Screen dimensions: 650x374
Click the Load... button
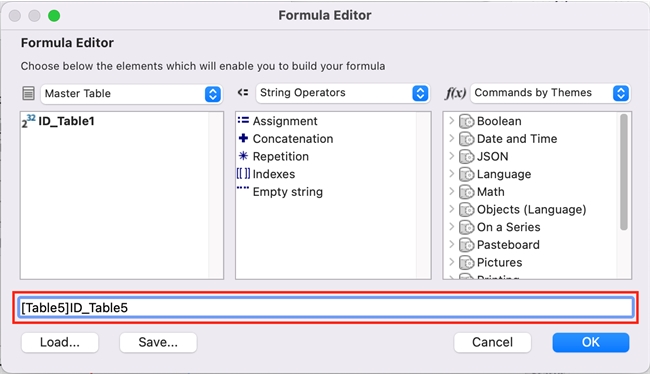click(x=60, y=342)
